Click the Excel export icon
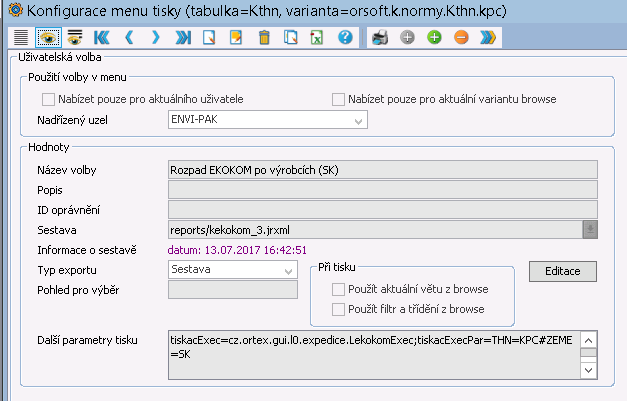627x401 pixels. click(317, 38)
